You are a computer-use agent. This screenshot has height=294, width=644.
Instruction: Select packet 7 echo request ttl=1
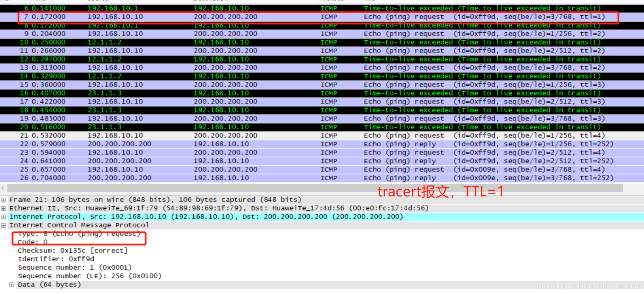[x=322, y=17]
